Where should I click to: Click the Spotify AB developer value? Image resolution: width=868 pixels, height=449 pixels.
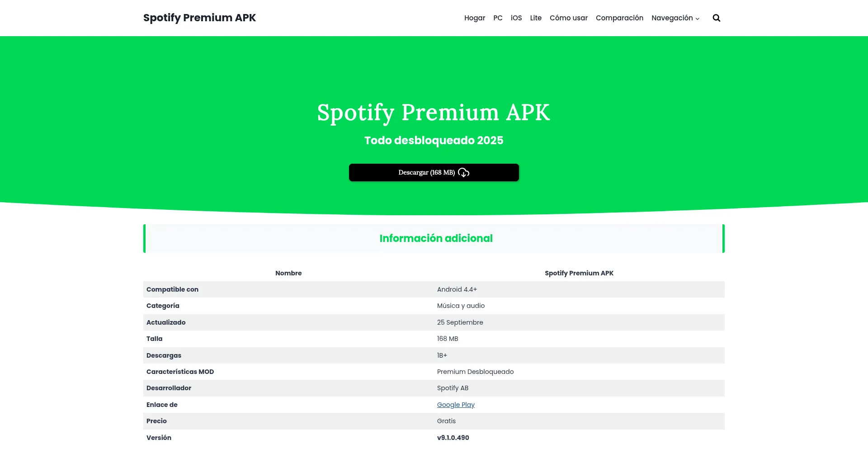453,388
